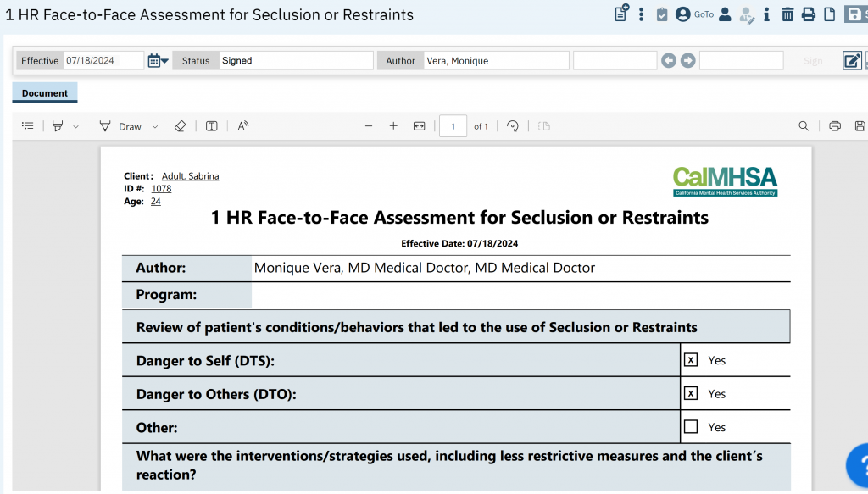This screenshot has height=494, width=868.
Task: Uncheck Yes for Danger to Others
Action: pos(692,393)
